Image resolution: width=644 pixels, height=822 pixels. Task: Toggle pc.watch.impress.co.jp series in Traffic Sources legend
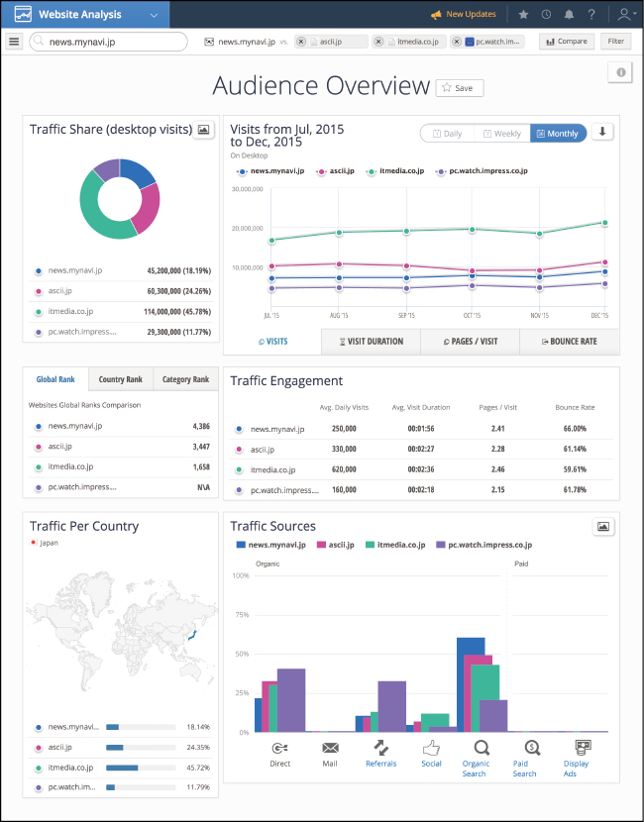pos(484,545)
